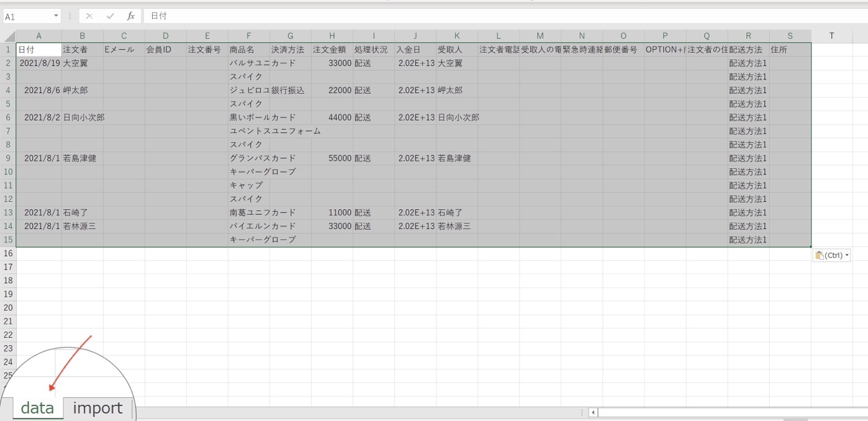Viewport: 868px width, 421px height.
Task: Open the Insert Function fx icon
Action: coord(130,16)
